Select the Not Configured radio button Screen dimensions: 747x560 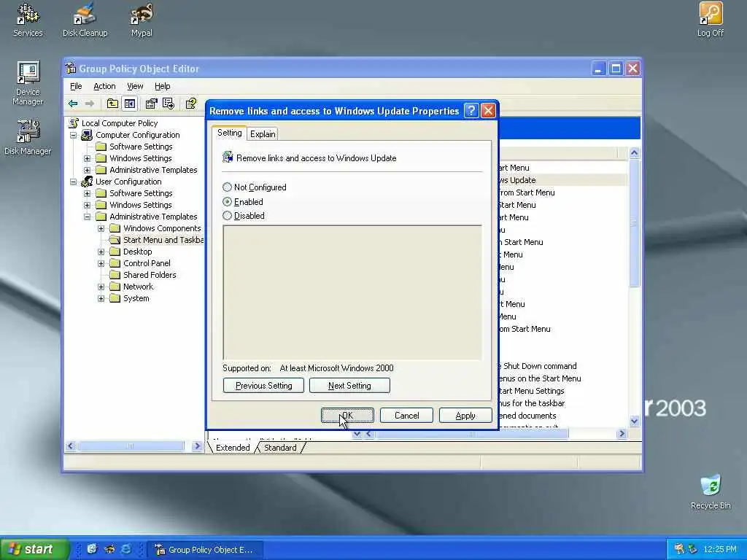[228, 187]
